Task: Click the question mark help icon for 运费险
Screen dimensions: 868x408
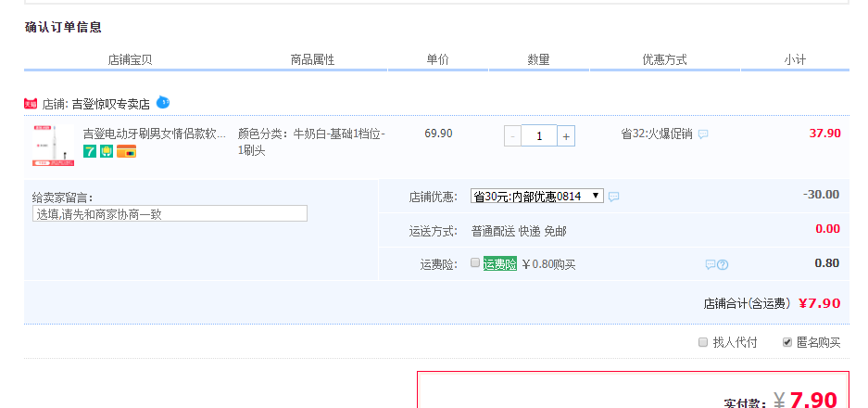Action: (x=723, y=265)
